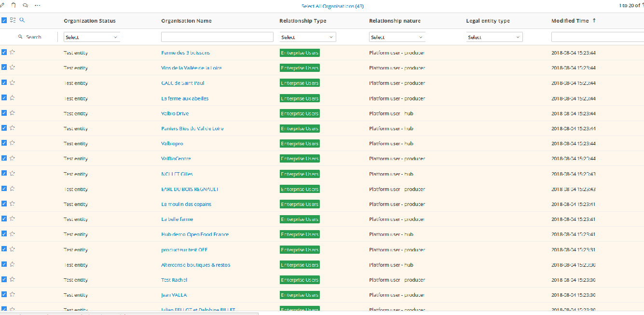The width and height of the screenshot is (644, 315).
Task: Star the La belle ferme row
Action: point(13,219)
